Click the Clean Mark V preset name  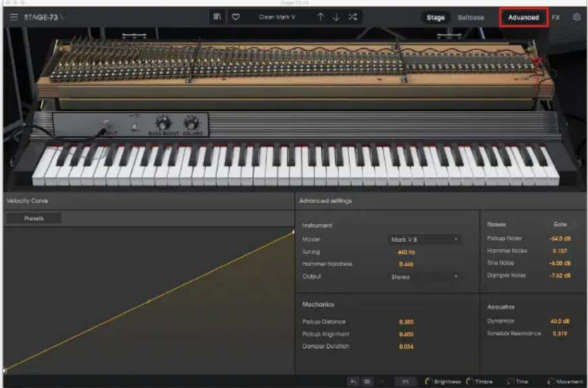click(277, 18)
